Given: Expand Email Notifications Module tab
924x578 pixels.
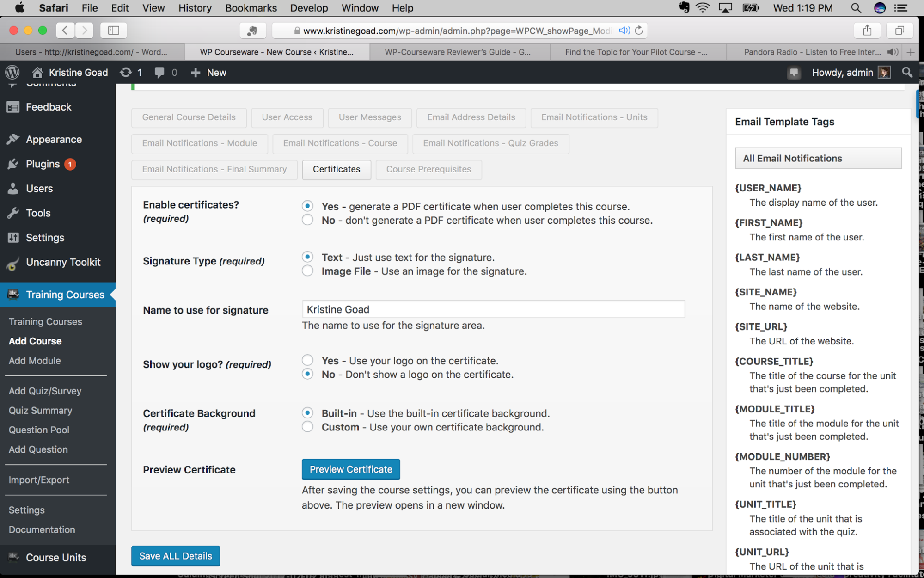Looking at the screenshot, I should coord(201,142).
